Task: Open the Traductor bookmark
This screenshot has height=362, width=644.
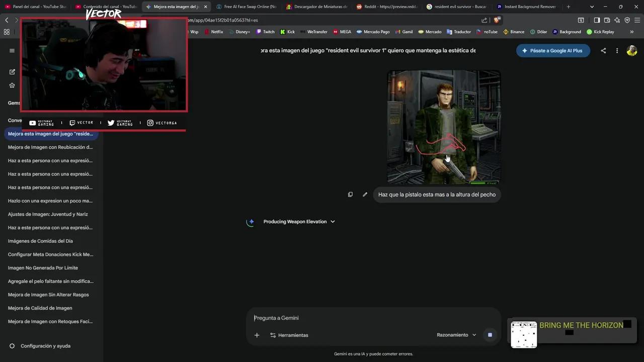Action: [459, 32]
